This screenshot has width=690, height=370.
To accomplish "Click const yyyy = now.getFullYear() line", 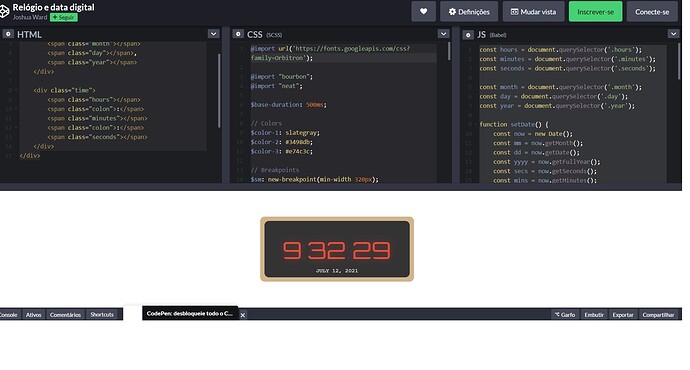I will click(547, 162).
